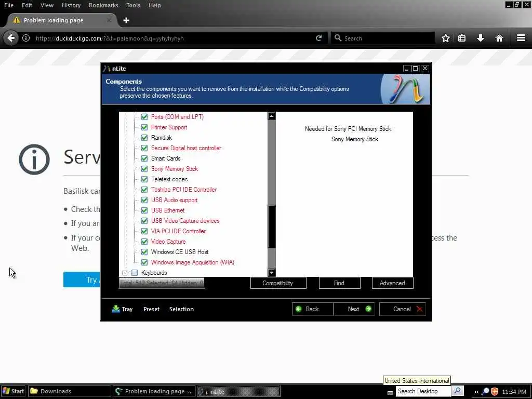Open site information icon in address bar

pos(26,38)
